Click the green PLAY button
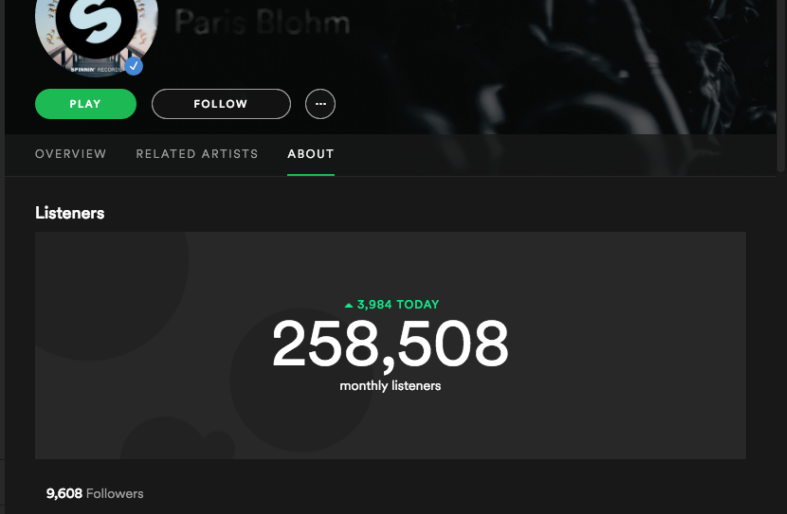 85,104
